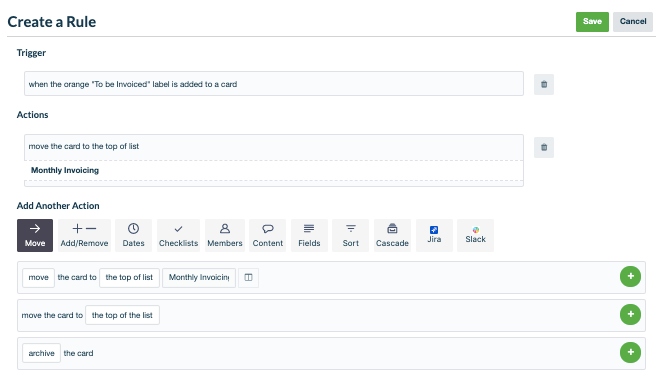The image size is (666, 387).
Task: Open the Sort action category
Action: [x=350, y=235]
